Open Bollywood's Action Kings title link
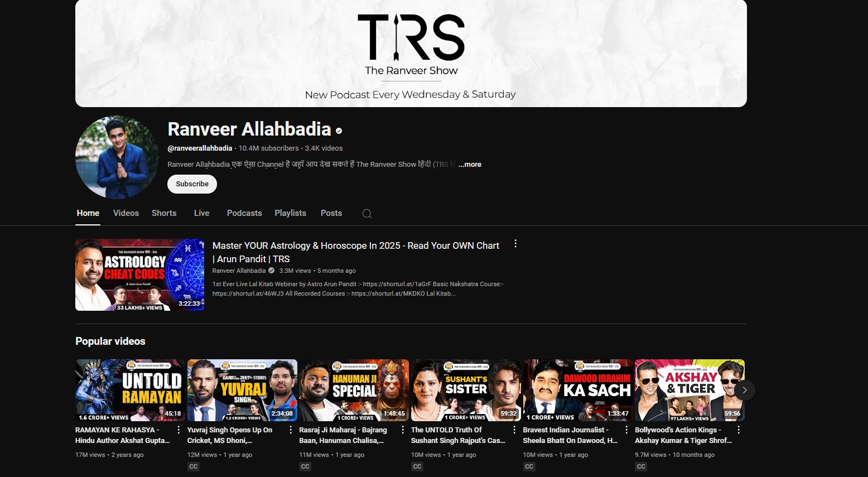Screen dimensions: 868x477 tap(683, 435)
